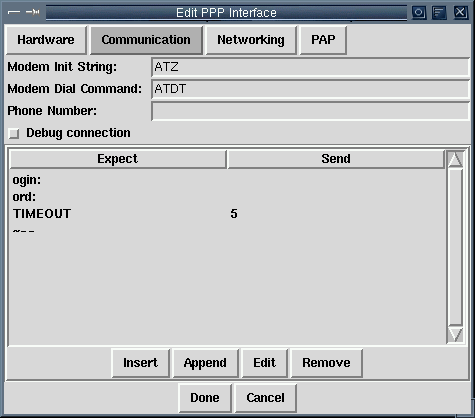
Task: Click the scrollbar up arrow
Action: [x=455, y=160]
